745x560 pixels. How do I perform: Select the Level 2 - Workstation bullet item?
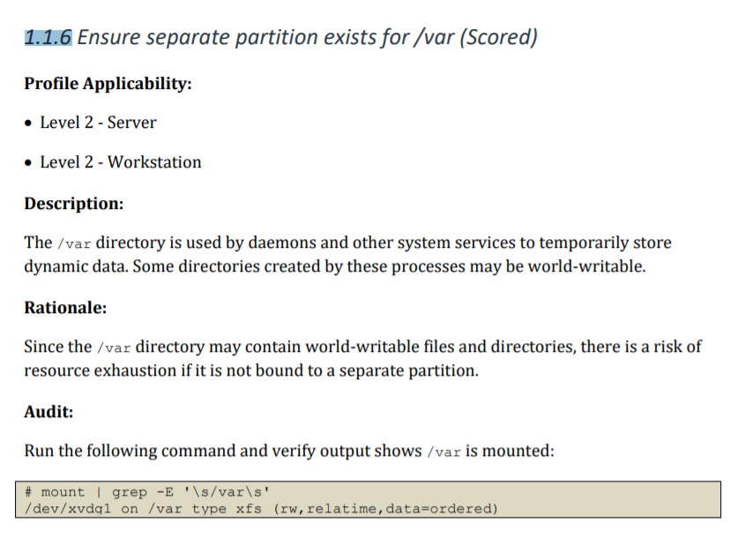coord(120,162)
